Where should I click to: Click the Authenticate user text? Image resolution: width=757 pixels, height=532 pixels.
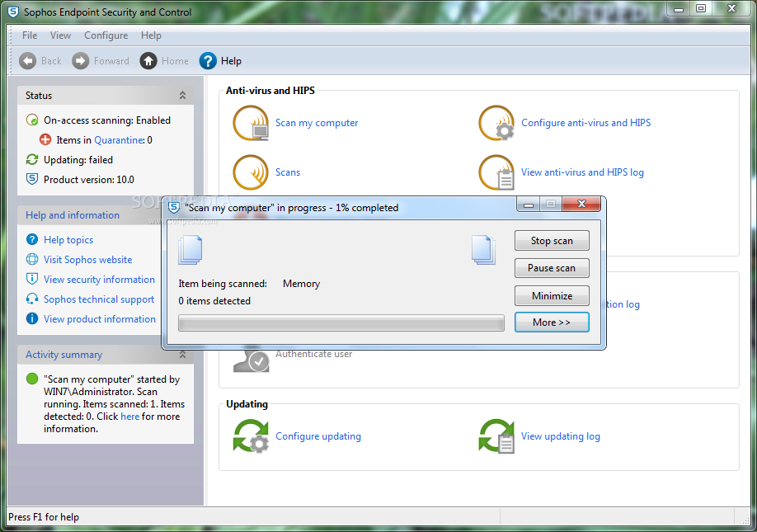pos(314,354)
